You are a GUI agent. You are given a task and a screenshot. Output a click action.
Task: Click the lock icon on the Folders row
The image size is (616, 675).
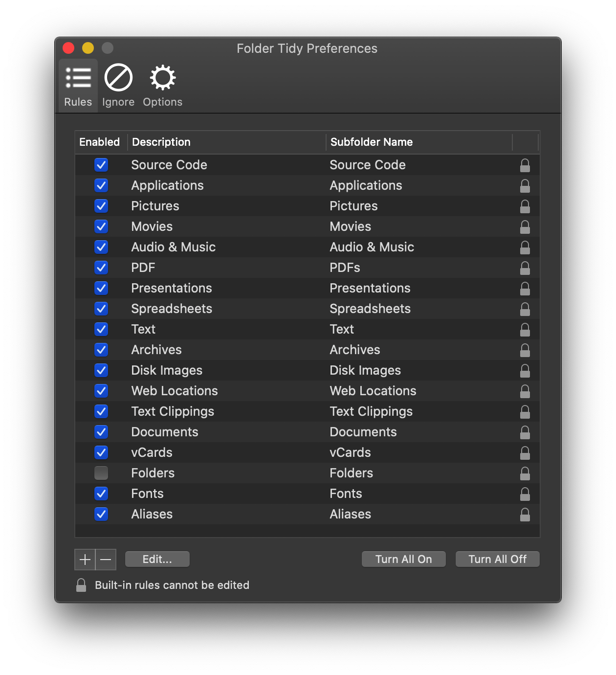click(525, 473)
